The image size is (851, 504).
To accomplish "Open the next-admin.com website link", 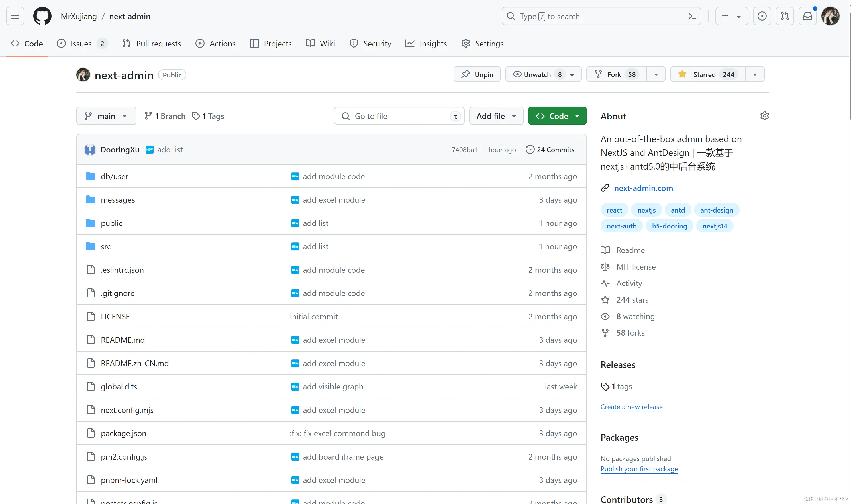I will [643, 188].
